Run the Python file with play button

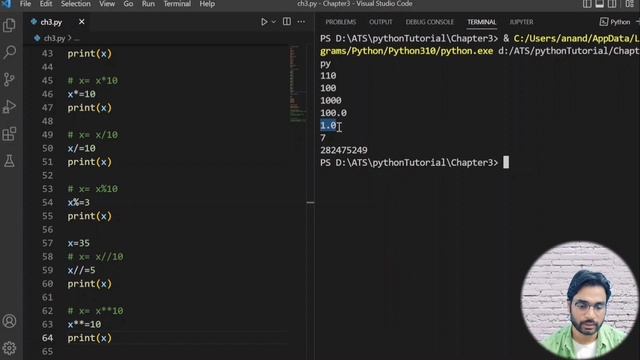pos(264,22)
